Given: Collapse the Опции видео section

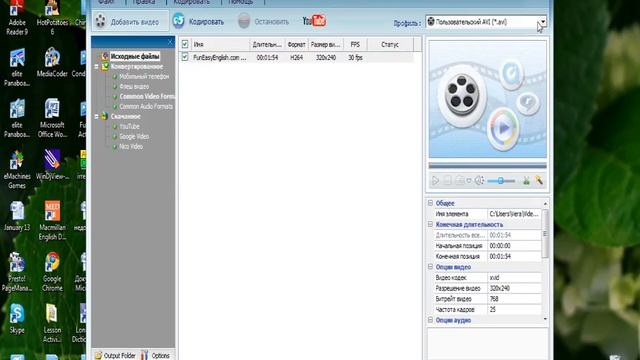Looking at the screenshot, I should pos(430,267).
